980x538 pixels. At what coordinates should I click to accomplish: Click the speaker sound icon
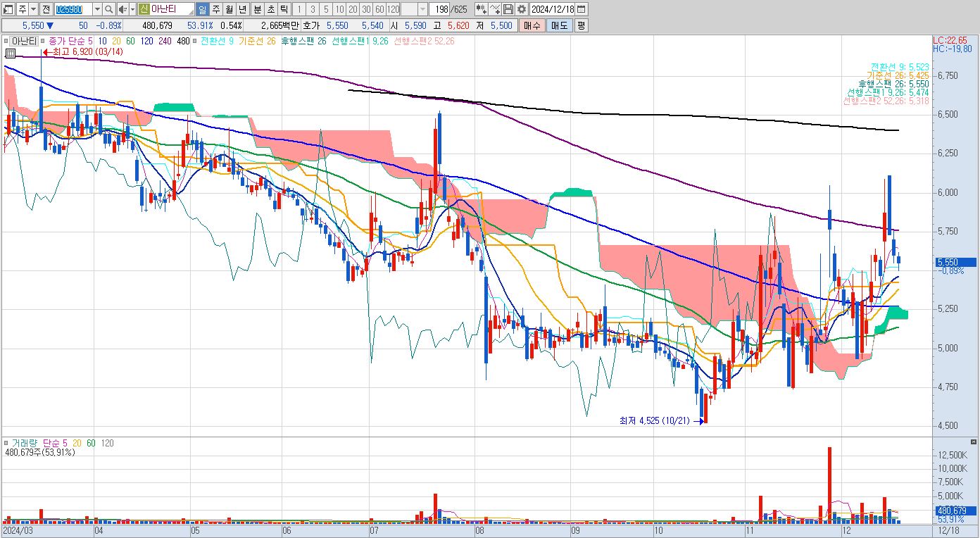point(122,9)
